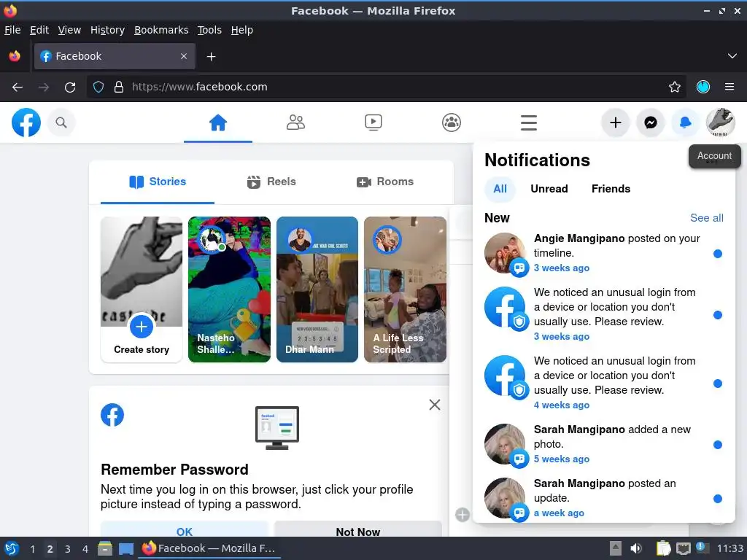
Task: Reload the page with the refresh icon
Action: coord(70,87)
